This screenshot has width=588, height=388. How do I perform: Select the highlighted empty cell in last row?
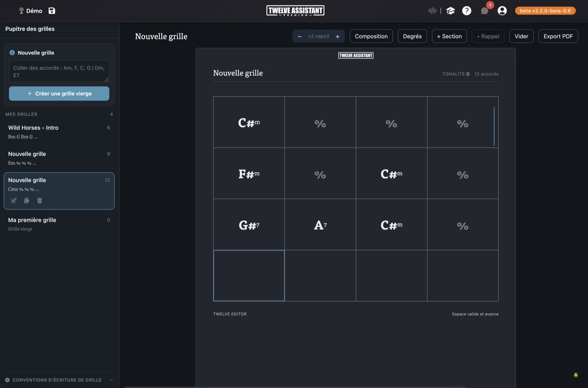(x=249, y=276)
